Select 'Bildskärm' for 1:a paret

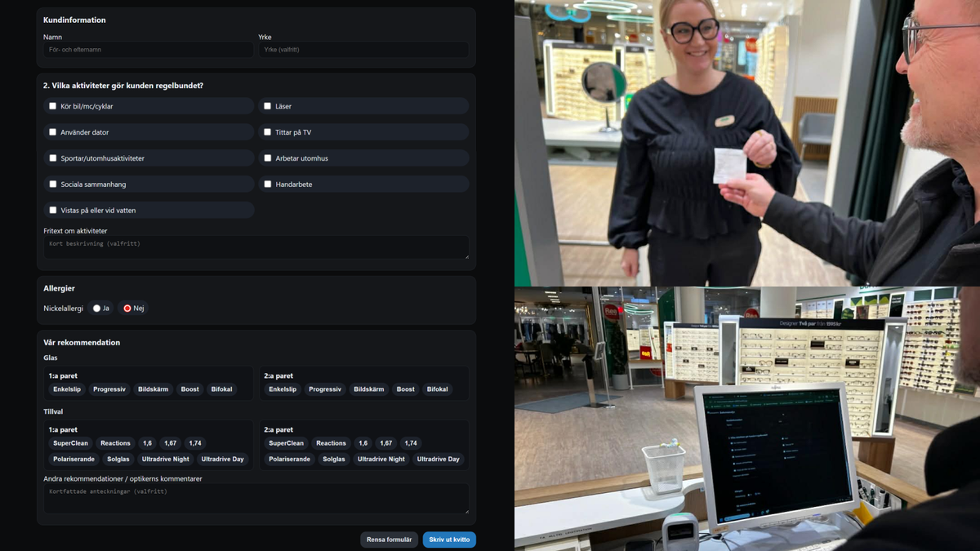[x=153, y=389]
